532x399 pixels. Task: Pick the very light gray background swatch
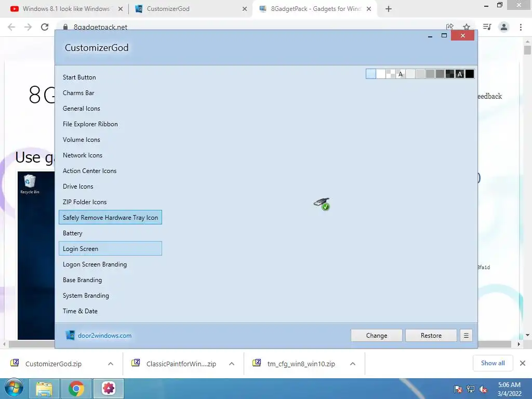410,74
